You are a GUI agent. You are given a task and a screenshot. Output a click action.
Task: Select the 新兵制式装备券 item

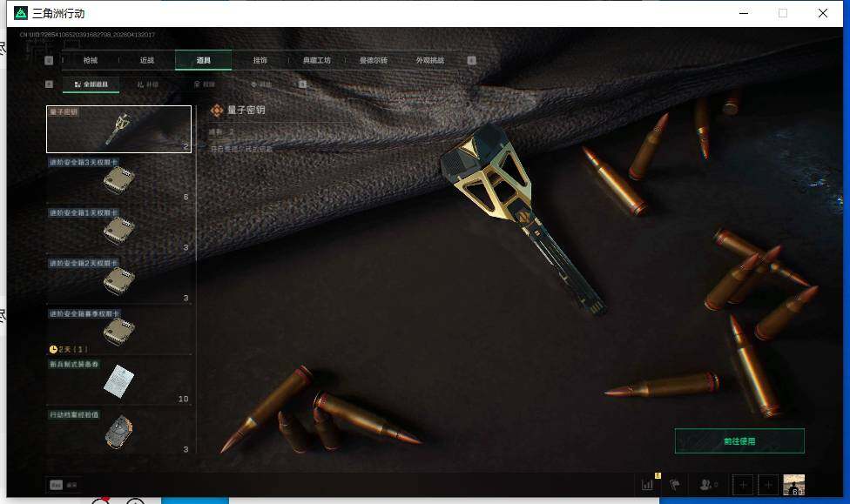tap(118, 381)
